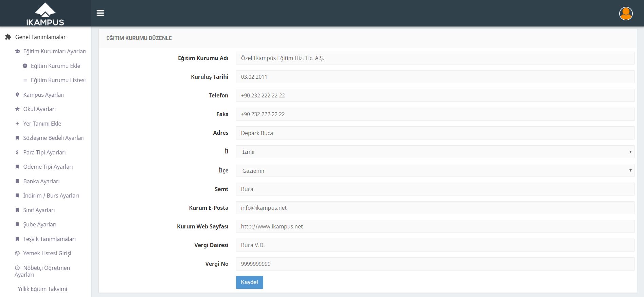
Task: Click the iKampüs logo
Action: [45, 14]
